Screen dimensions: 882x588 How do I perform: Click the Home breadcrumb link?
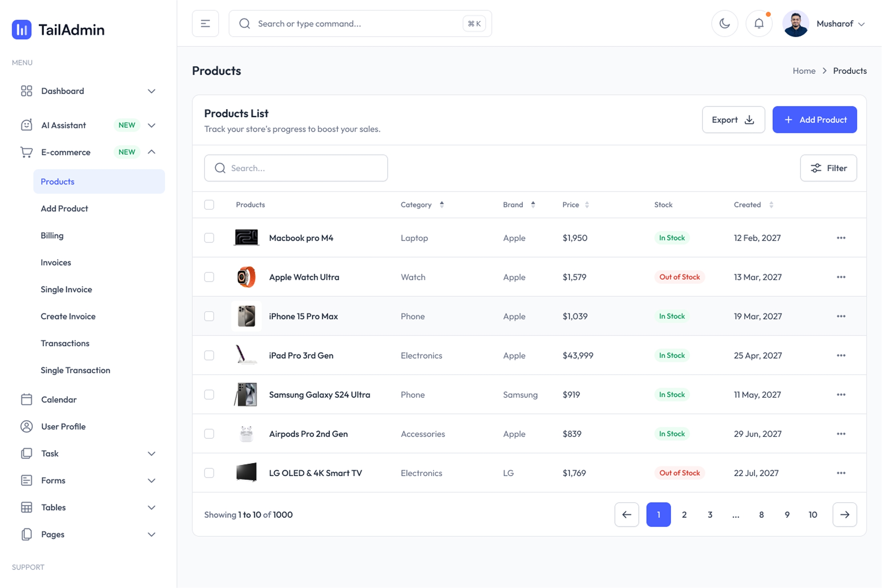(804, 71)
